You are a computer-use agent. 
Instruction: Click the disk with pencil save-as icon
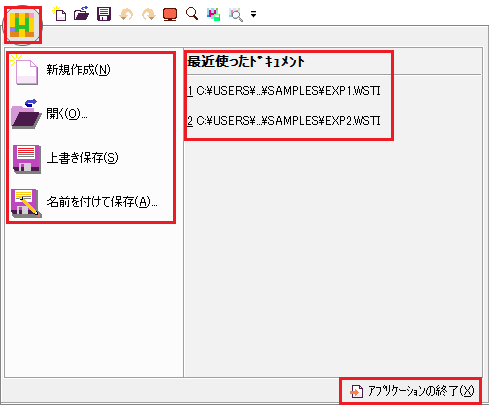coord(26,203)
